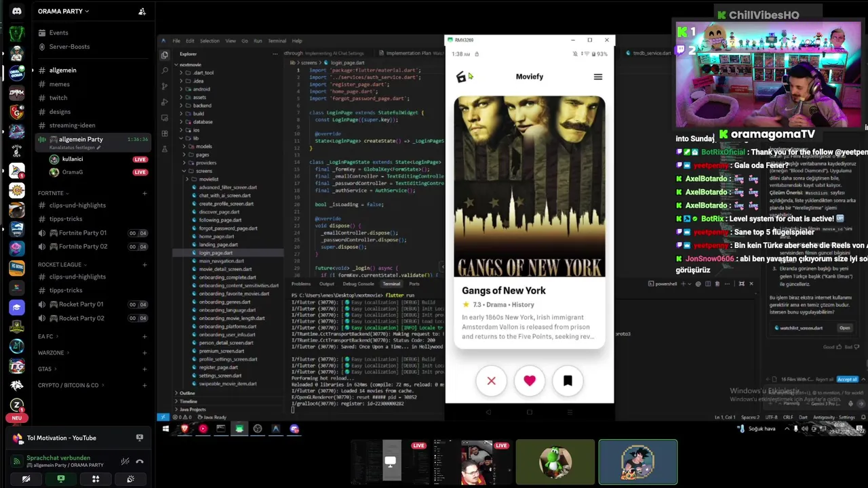The image size is (868, 488).
Task: Bookmark Gangs of New York to watchlist
Action: point(568,381)
